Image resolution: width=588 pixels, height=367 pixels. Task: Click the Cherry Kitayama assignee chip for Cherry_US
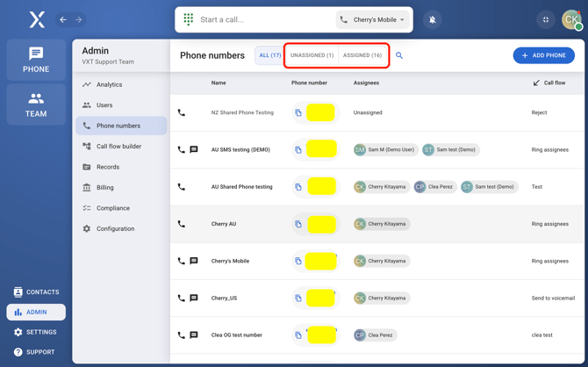point(381,298)
